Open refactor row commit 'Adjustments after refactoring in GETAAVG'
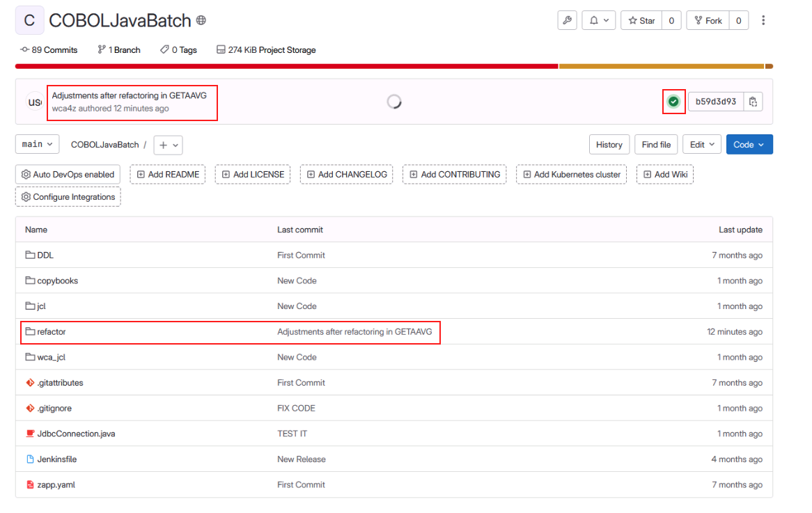The height and width of the screenshot is (513, 812). (354, 332)
